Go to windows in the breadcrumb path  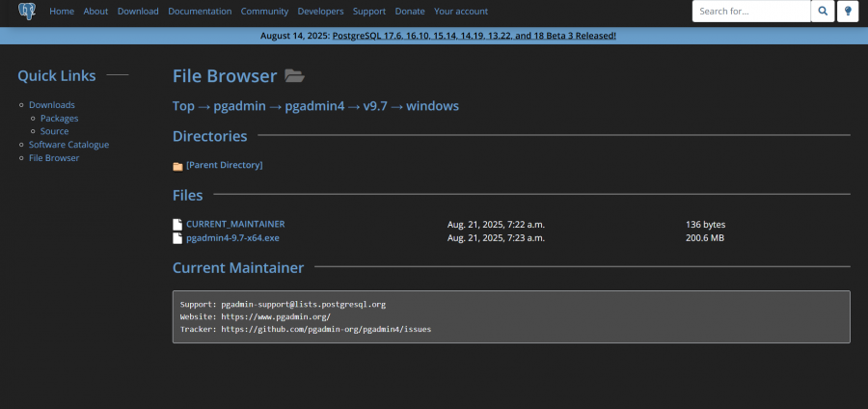point(432,106)
